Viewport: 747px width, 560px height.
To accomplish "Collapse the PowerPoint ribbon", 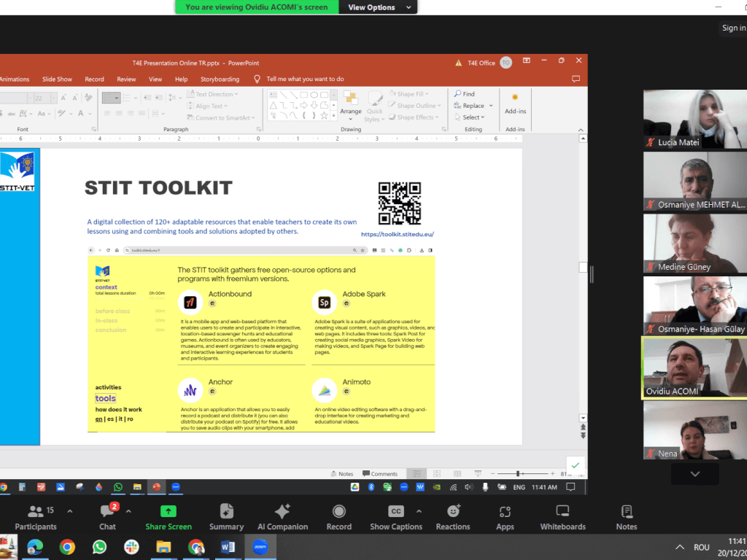I will pyautogui.click(x=580, y=130).
